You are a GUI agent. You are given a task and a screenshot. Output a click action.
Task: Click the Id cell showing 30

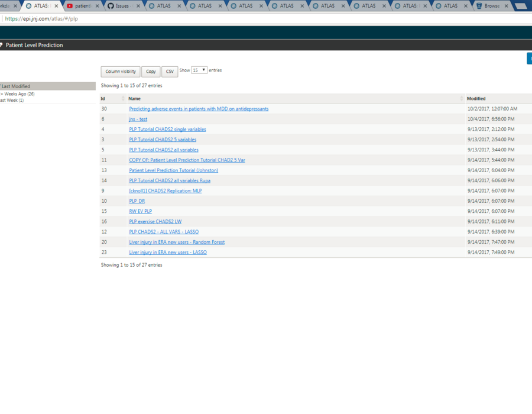[104, 109]
